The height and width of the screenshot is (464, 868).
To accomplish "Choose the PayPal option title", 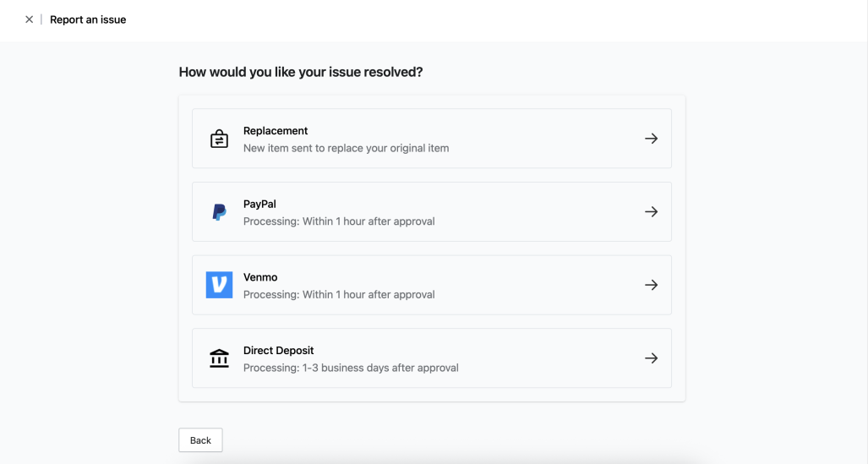I will (259, 204).
